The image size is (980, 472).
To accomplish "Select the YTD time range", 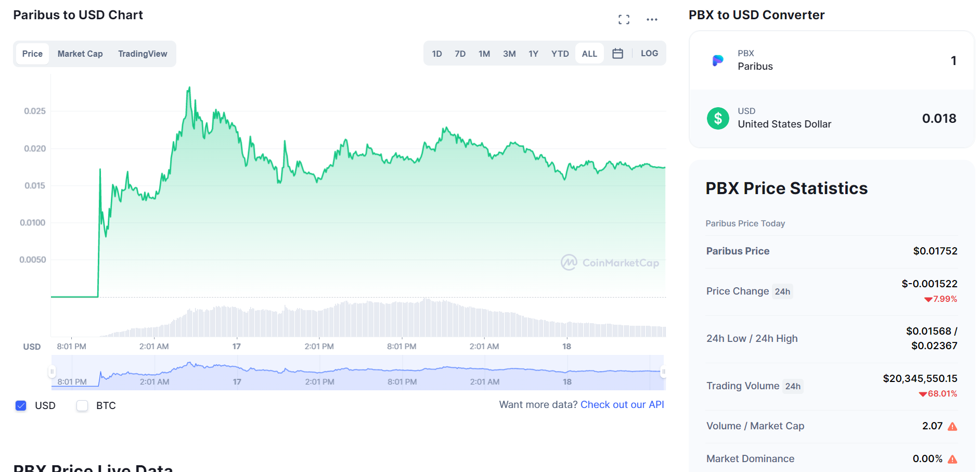I will click(x=560, y=54).
